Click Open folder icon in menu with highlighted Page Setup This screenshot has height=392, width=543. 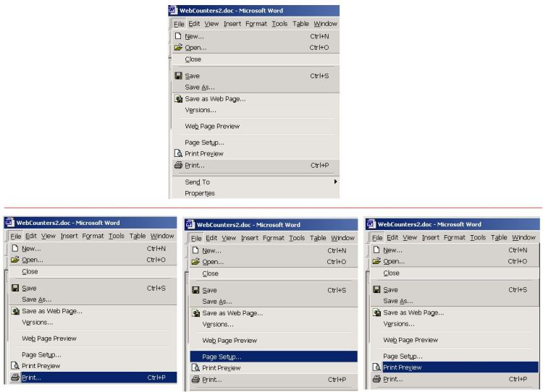195,262
